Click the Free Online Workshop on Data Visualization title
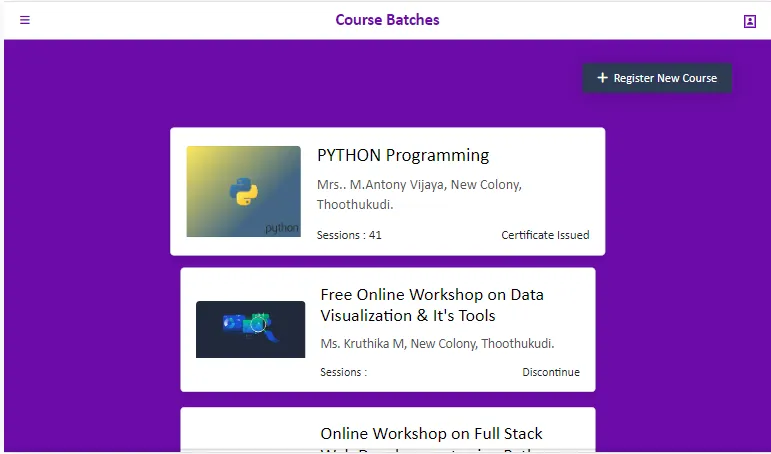 [432, 305]
